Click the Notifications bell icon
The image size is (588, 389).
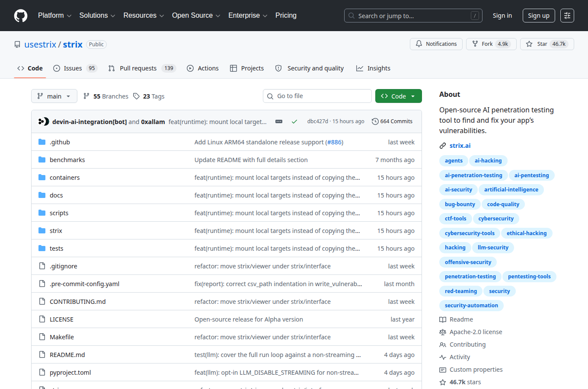(419, 44)
